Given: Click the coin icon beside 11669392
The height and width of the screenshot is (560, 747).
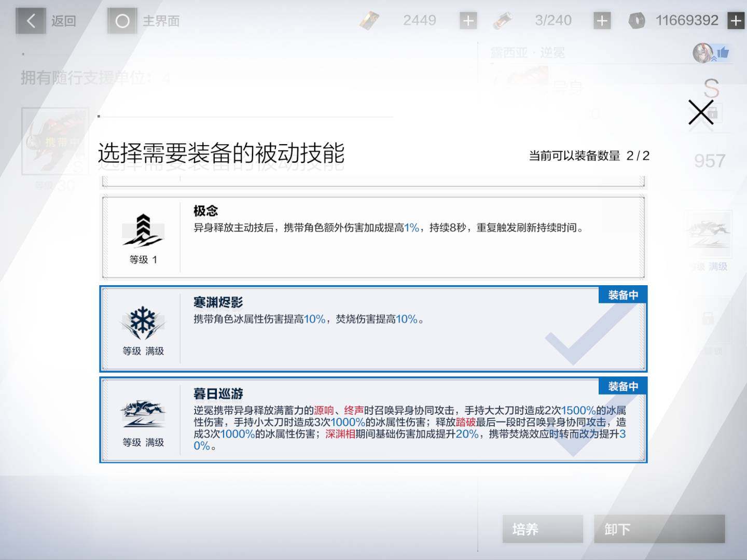Looking at the screenshot, I should [x=637, y=21].
